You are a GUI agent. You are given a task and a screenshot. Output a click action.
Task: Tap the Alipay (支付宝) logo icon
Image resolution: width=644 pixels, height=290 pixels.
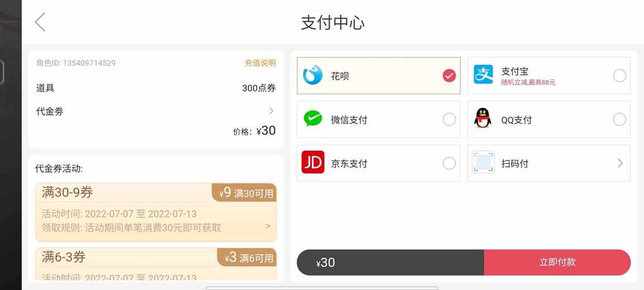pyautogui.click(x=484, y=75)
